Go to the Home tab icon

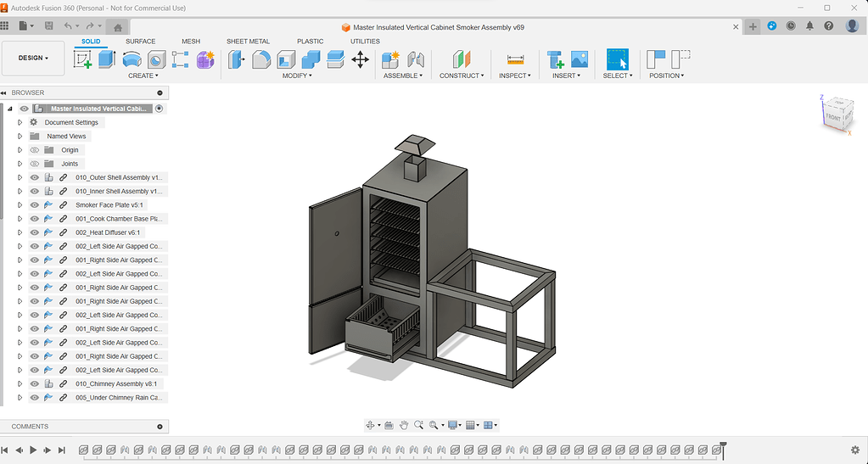[117, 27]
